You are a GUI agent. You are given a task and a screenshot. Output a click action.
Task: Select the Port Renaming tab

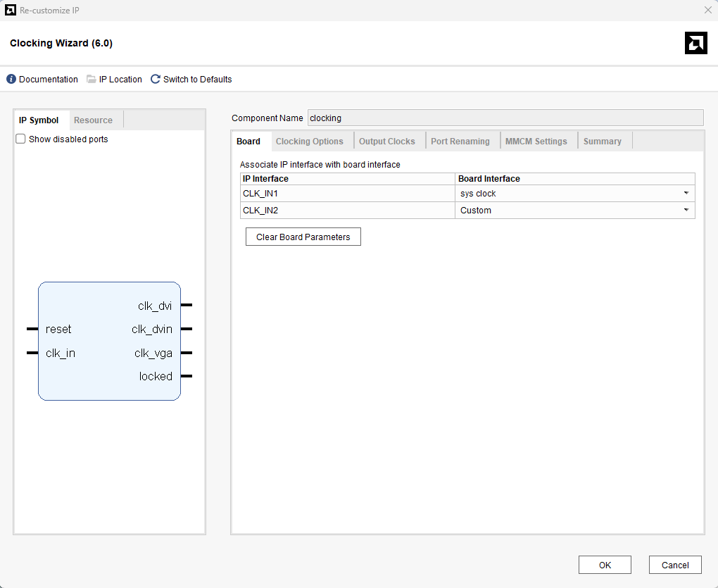(x=460, y=142)
